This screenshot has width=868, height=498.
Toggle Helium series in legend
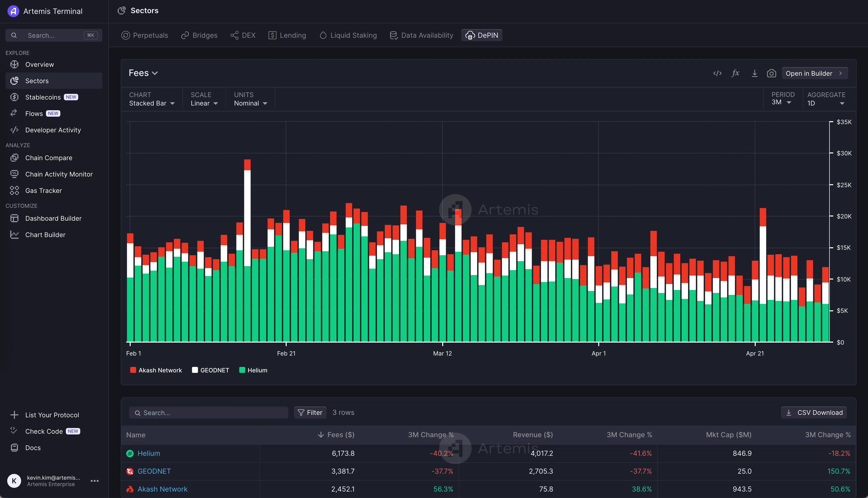pyautogui.click(x=253, y=370)
